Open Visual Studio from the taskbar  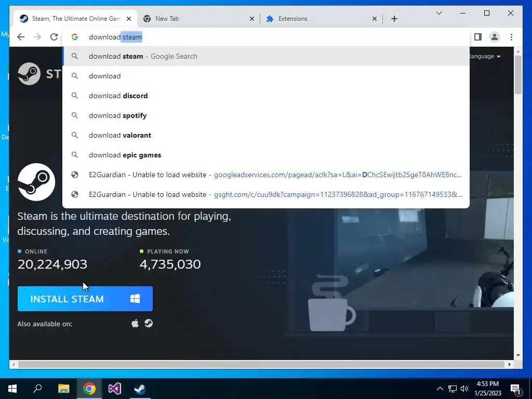coord(115,389)
